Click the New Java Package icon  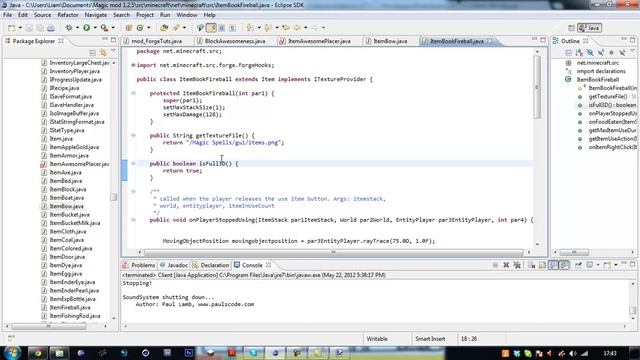(129, 28)
